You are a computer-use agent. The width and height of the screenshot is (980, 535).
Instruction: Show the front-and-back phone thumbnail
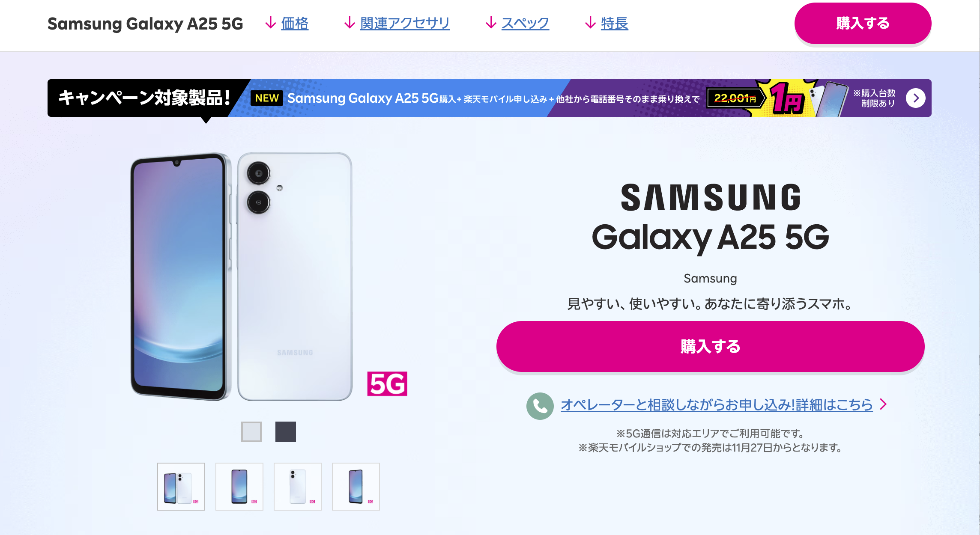coord(181,487)
